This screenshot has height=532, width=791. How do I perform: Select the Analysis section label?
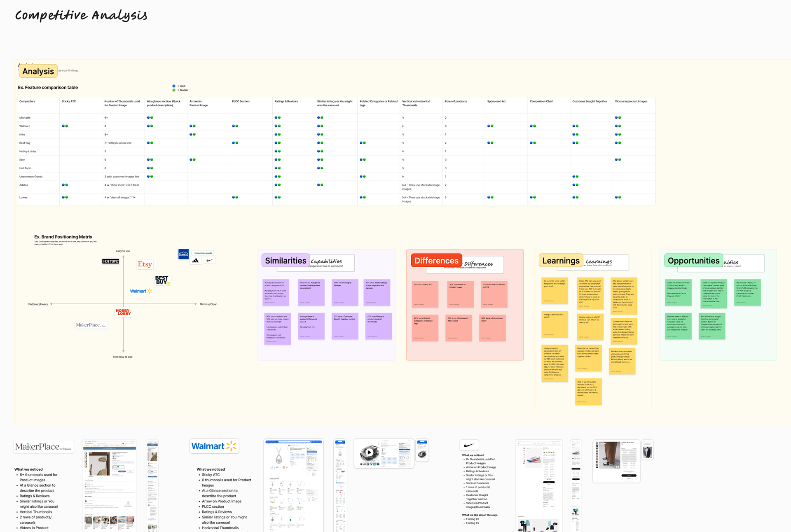point(38,71)
